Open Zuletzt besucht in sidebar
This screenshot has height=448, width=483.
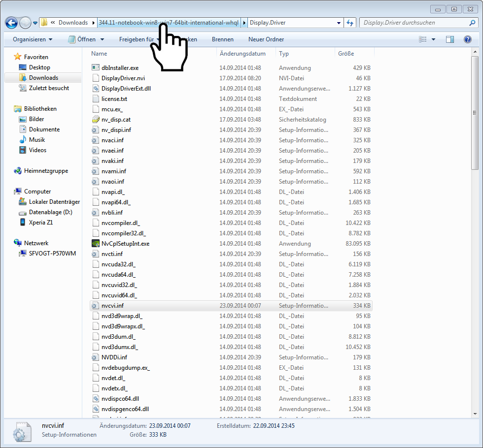click(x=49, y=88)
